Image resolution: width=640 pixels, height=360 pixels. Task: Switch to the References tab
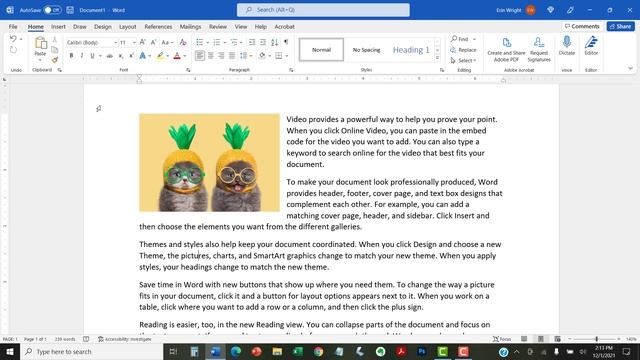point(158,27)
